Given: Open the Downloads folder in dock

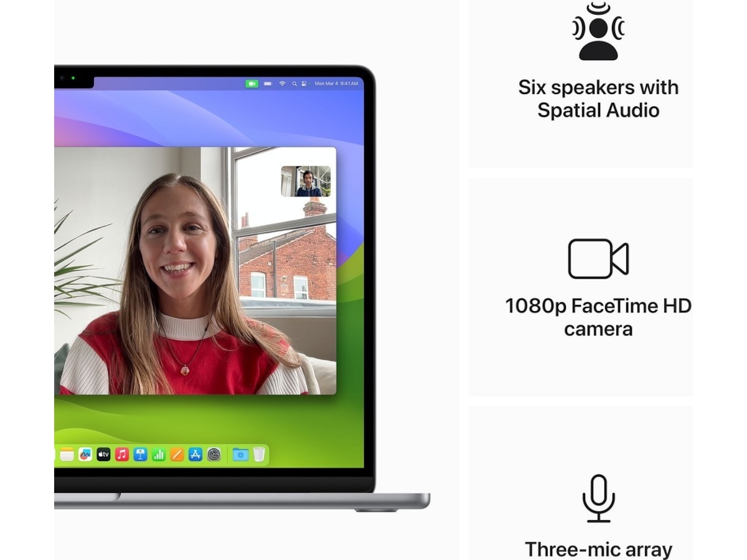Looking at the screenshot, I should [x=240, y=455].
